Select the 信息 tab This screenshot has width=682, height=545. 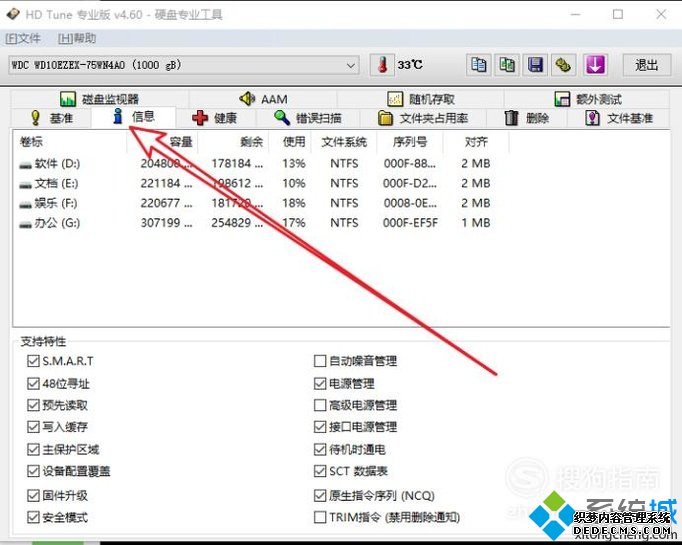coord(134,117)
